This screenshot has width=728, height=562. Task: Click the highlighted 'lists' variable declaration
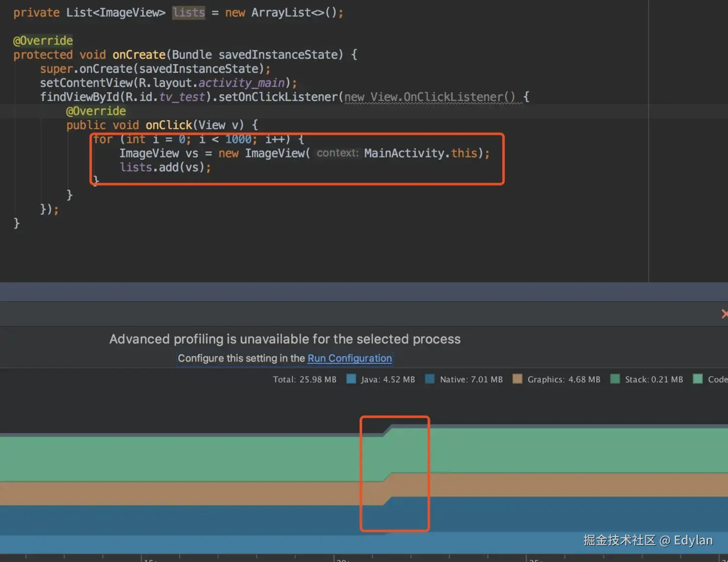tap(189, 13)
